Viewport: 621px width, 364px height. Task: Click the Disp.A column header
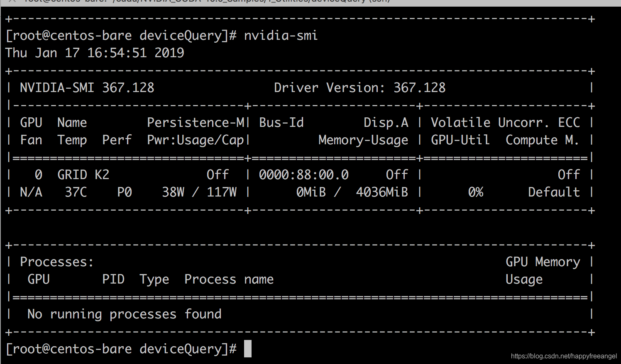[386, 123]
